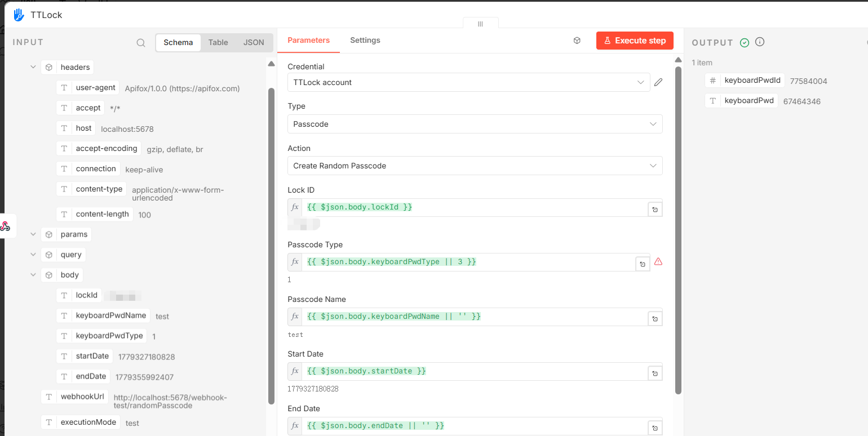Click the output value 67464346

tap(802, 102)
